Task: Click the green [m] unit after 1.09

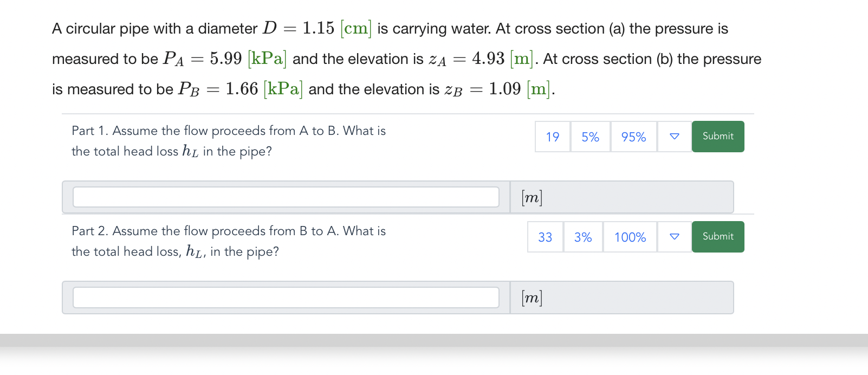Action: coord(539,89)
